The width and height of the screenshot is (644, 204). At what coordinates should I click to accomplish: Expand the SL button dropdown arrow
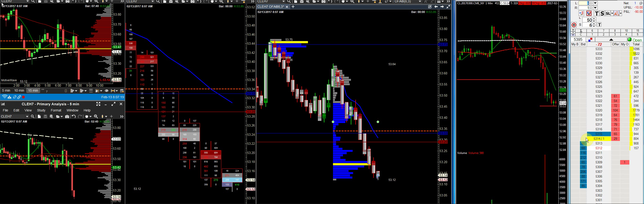point(612,13)
